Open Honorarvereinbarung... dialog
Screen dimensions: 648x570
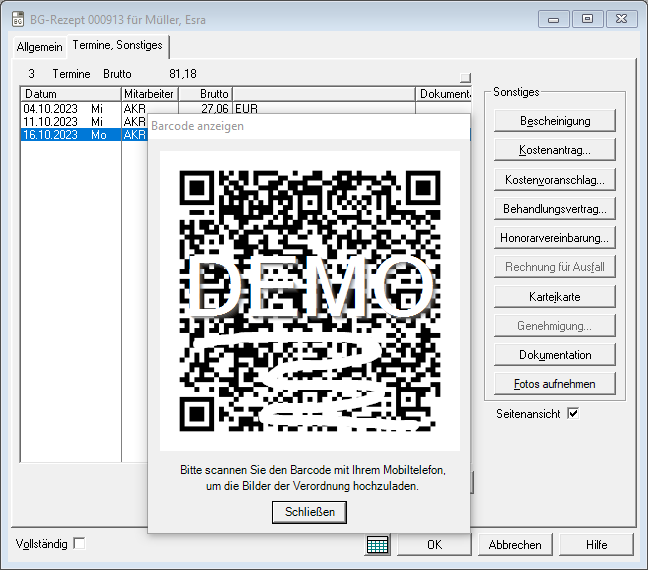pos(555,238)
